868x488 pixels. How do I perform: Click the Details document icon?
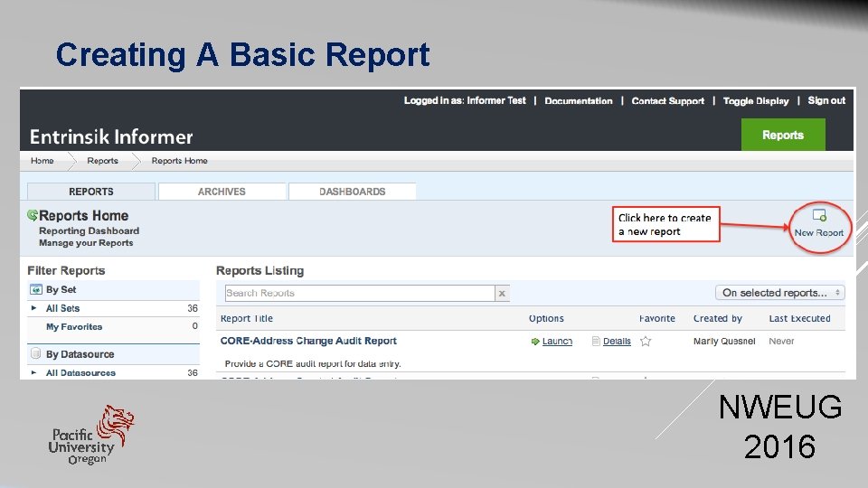pos(596,341)
